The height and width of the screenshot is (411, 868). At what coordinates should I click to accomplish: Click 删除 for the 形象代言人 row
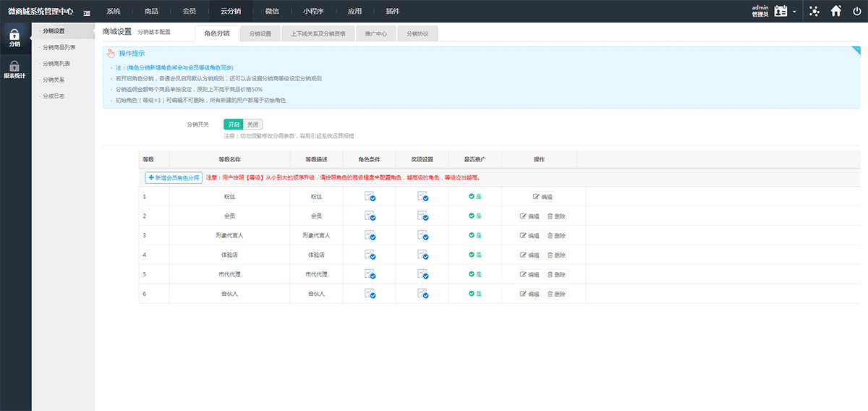(x=556, y=235)
